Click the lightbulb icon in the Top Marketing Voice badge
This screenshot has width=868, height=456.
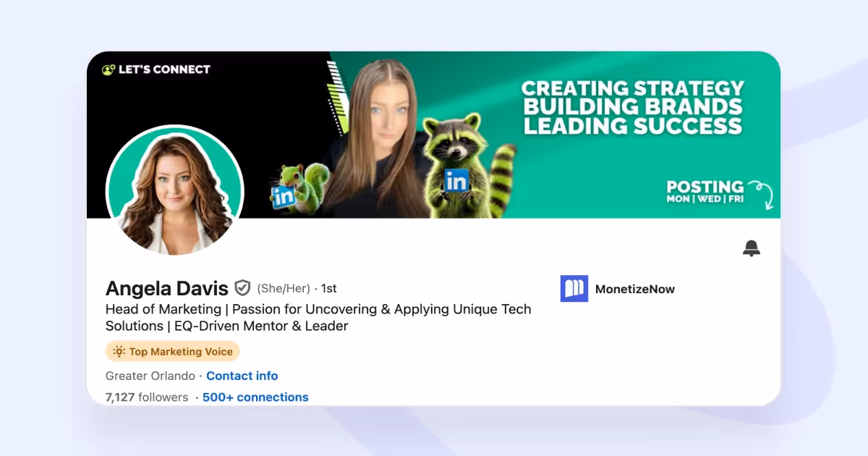coord(119,351)
